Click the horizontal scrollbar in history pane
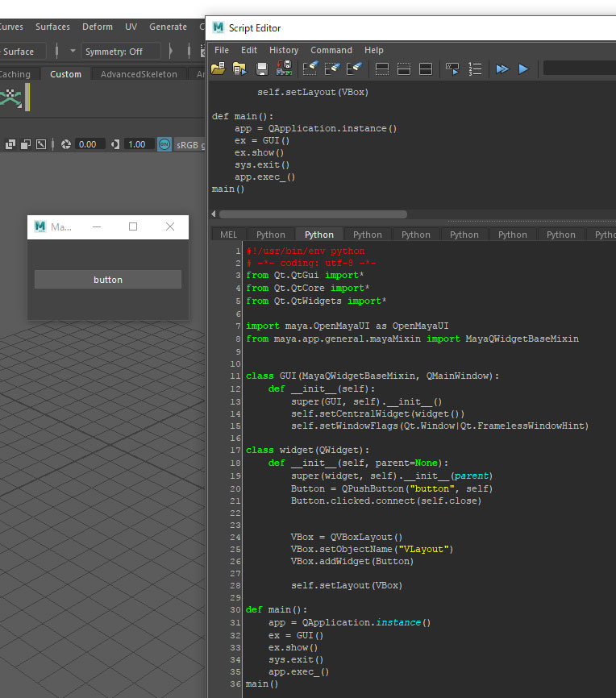 (x=313, y=214)
